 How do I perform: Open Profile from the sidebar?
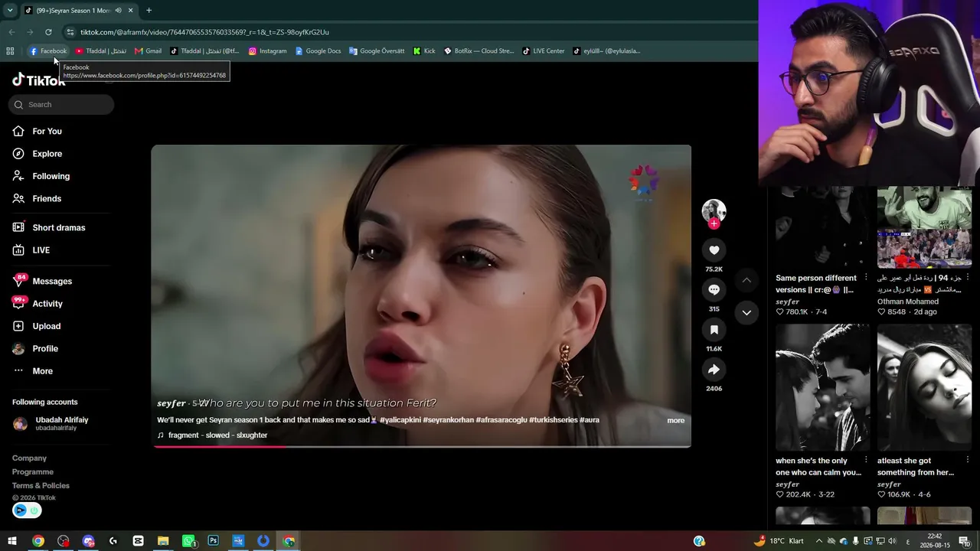point(35,349)
